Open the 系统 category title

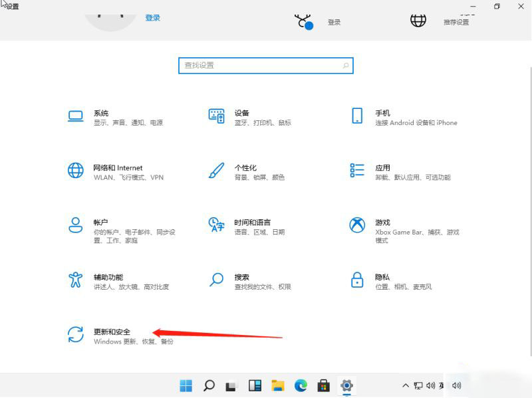tap(101, 113)
